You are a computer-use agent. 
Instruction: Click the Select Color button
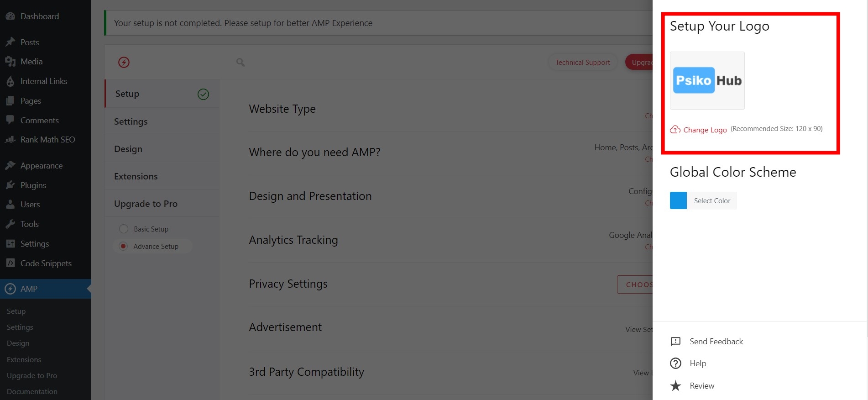(x=712, y=201)
